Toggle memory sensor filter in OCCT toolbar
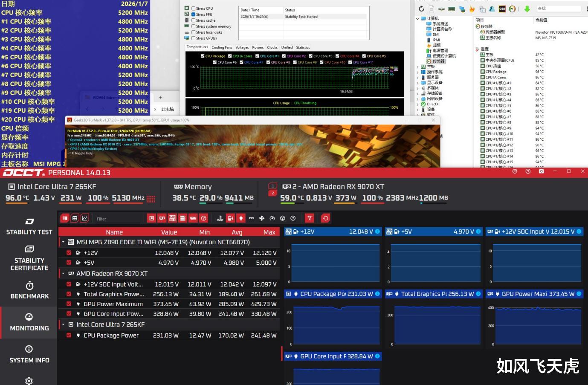Image resolution: width=588 pixels, height=385 pixels. [x=193, y=218]
